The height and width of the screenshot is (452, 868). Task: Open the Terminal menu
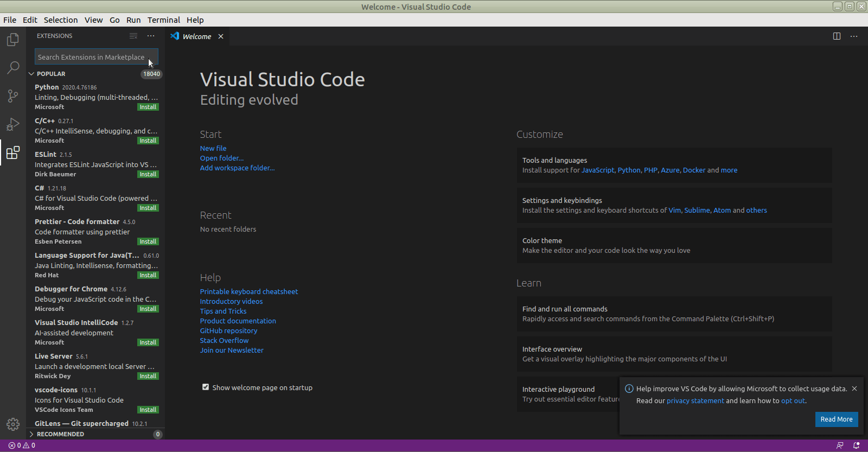(164, 20)
